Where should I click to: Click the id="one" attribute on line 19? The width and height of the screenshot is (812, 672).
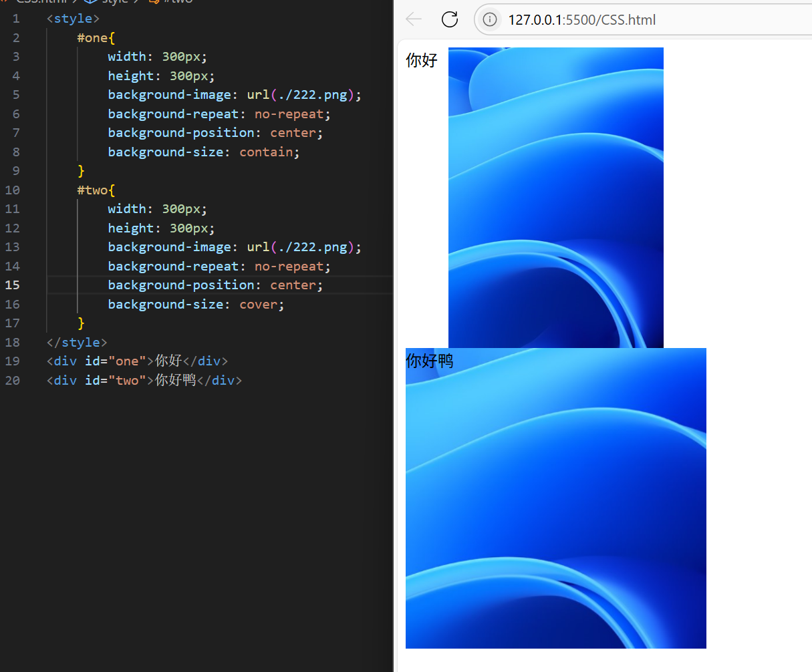click(x=116, y=361)
